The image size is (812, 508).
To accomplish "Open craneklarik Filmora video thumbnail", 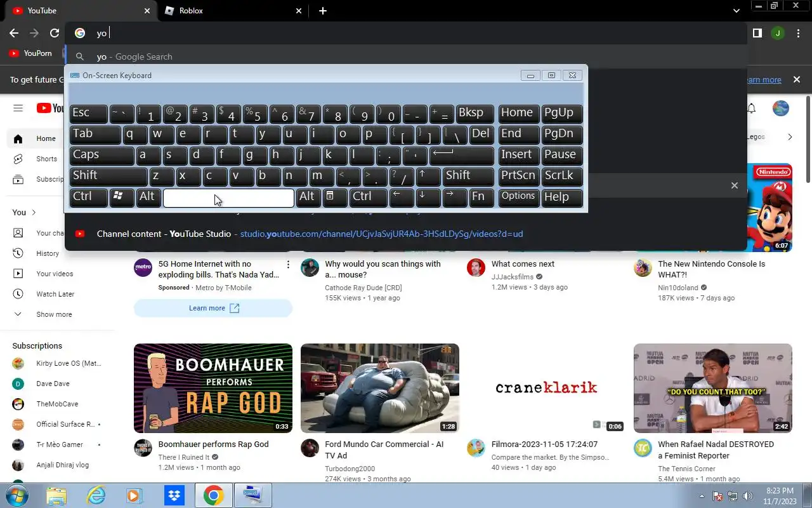I will tap(546, 388).
